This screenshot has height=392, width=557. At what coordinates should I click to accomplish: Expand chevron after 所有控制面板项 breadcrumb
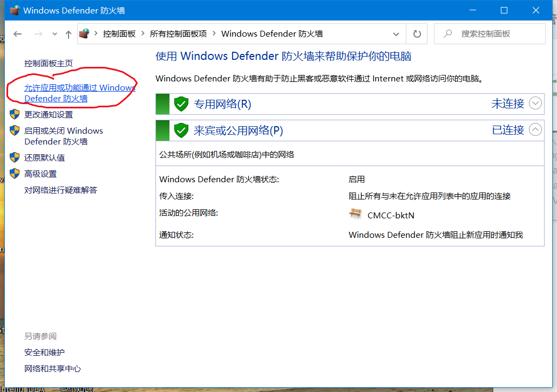[x=214, y=34]
